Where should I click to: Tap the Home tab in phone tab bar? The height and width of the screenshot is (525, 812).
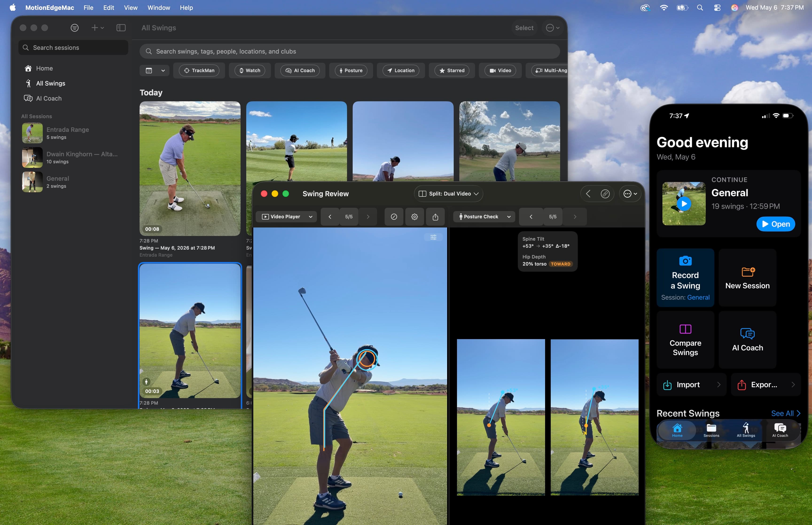[x=677, y=431]
